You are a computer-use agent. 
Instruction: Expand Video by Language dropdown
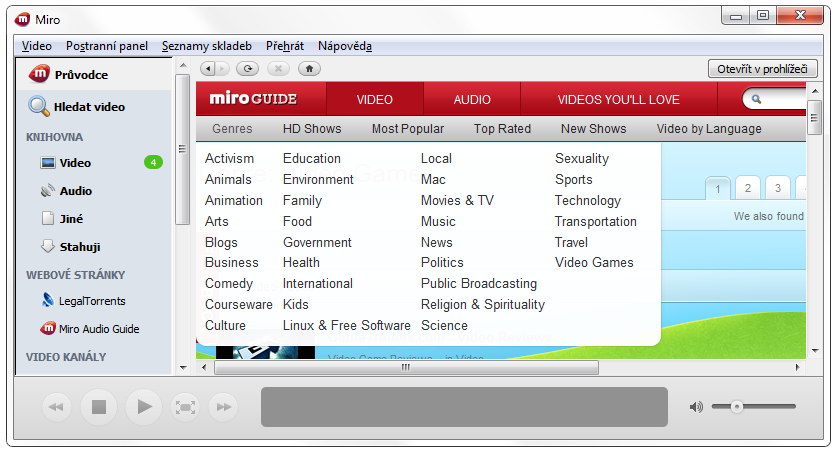709,129
